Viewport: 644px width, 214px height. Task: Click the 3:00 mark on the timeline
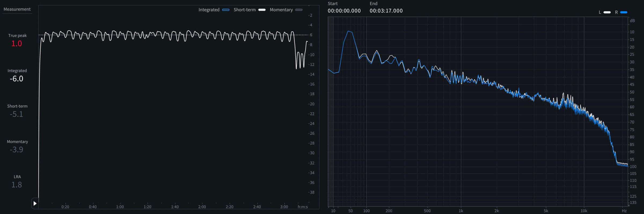click(284, 207)
